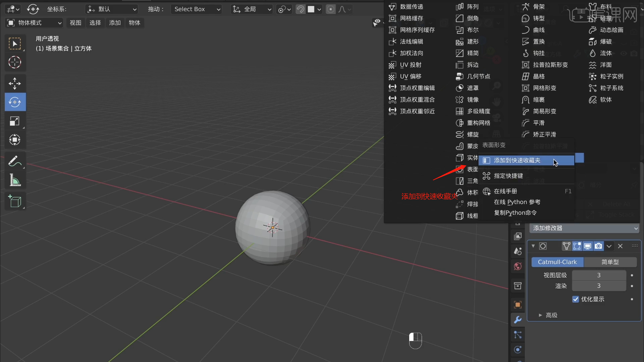Toggle modifier edit mode display

coord(577,246)
